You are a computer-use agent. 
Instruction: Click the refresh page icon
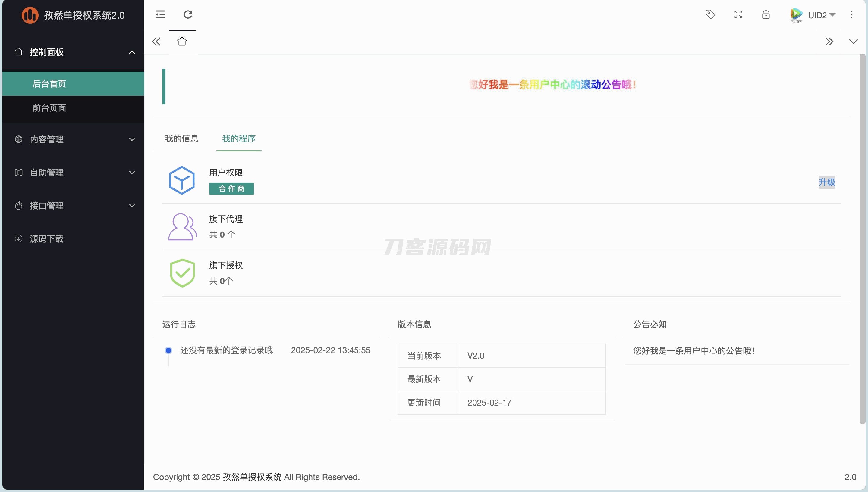pos(188,14)
